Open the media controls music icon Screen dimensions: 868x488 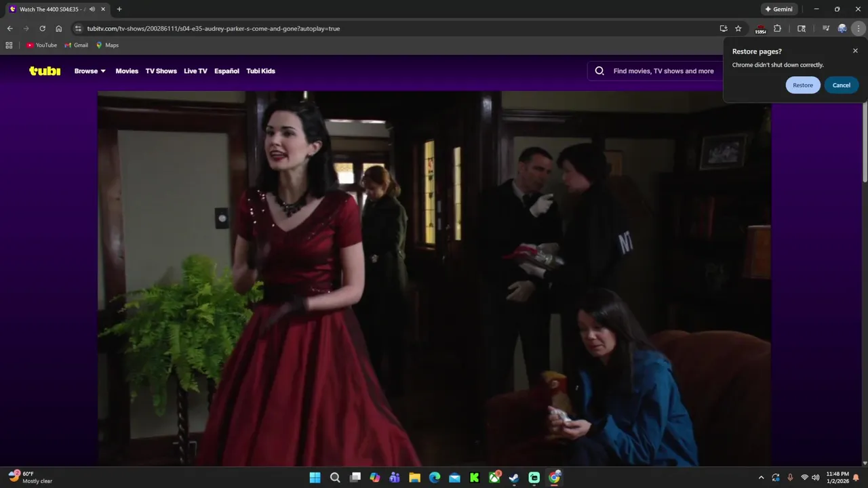coord(825,28)
